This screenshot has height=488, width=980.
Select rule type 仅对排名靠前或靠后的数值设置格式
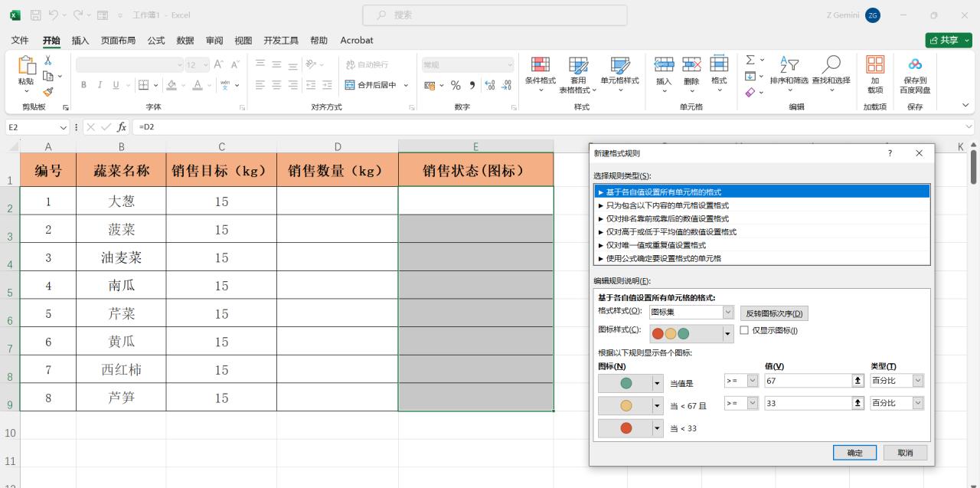763,218
